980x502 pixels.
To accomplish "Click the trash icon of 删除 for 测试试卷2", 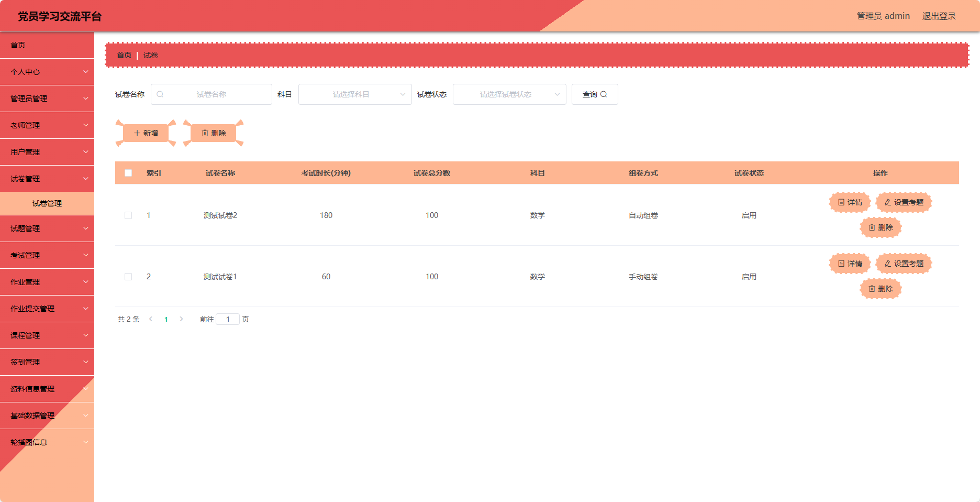I will [x=872, y=227].
